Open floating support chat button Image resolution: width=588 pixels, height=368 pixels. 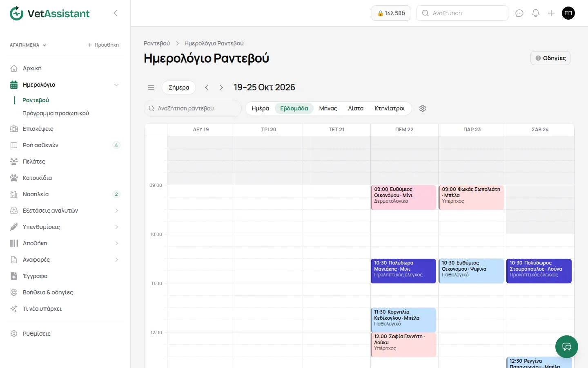567,347
